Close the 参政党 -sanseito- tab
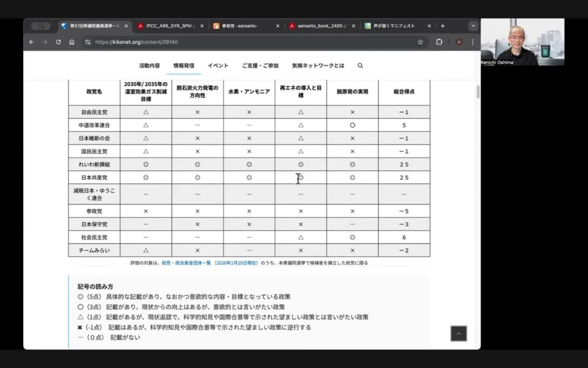588x368 pixels. click(x=277, y=26)
